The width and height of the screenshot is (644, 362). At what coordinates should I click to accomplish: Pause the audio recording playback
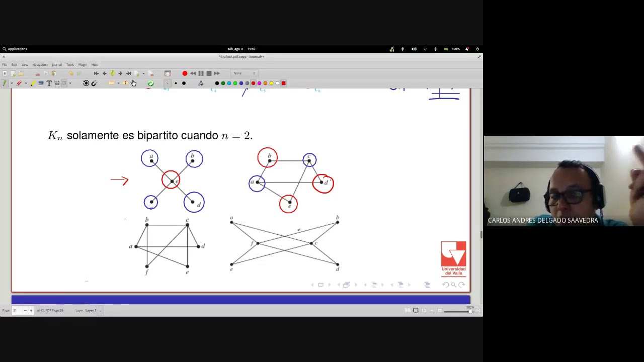(201, 73)
